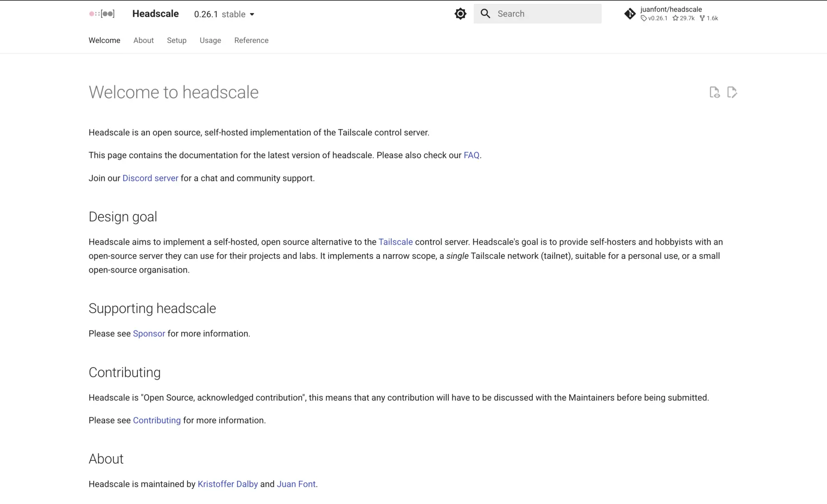Switch to the Setup tab
This screenshot has width=827, height=504.
[177, 40]
